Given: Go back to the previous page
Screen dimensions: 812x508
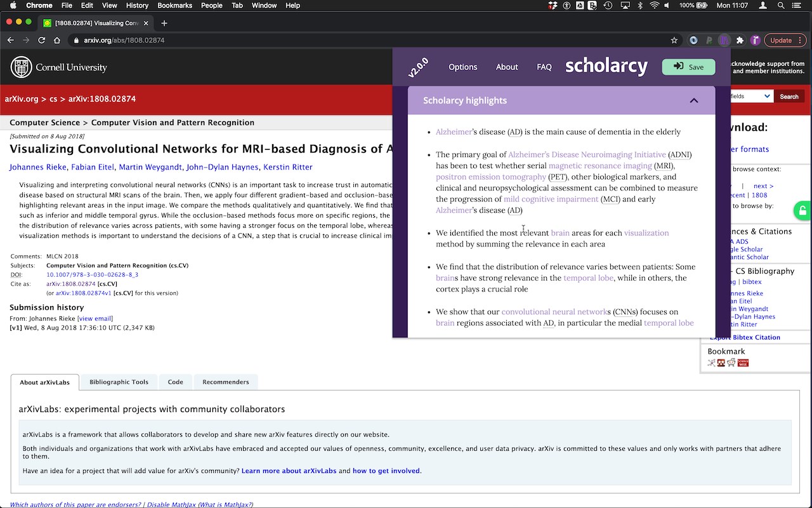Looking at the screenshot, I should pos(10,40).
